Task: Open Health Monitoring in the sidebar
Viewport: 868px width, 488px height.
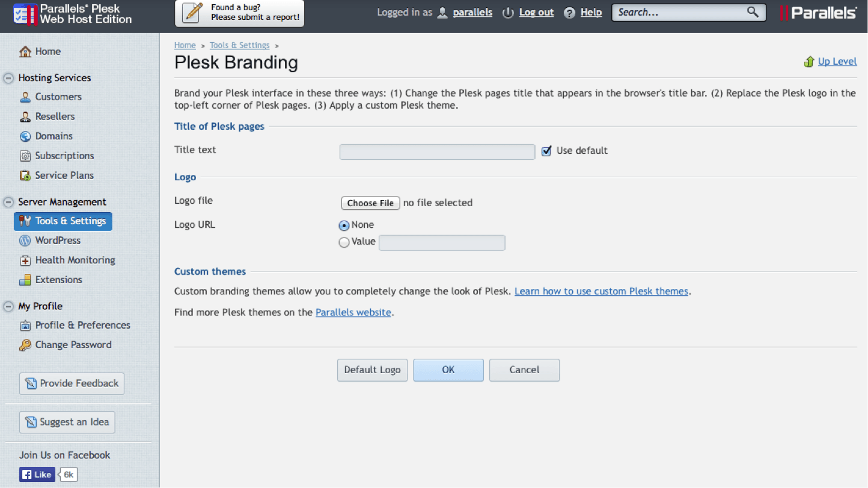Action: click(75, 260)
